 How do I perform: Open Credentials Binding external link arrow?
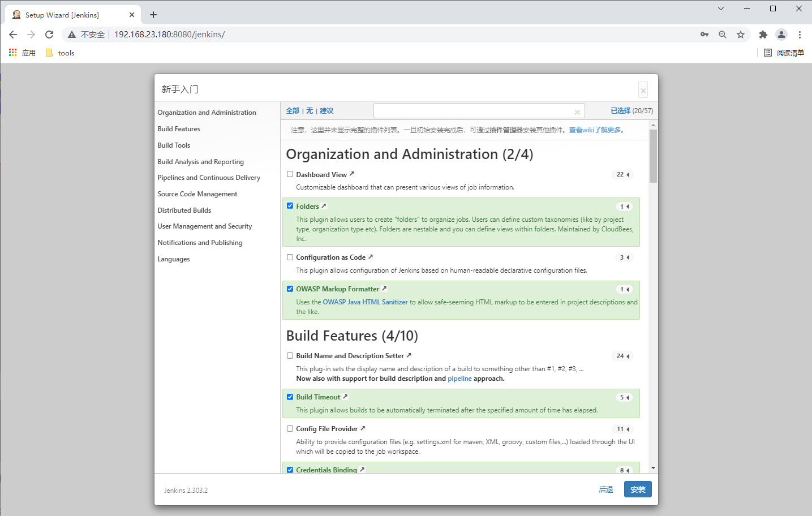[362, 470]
